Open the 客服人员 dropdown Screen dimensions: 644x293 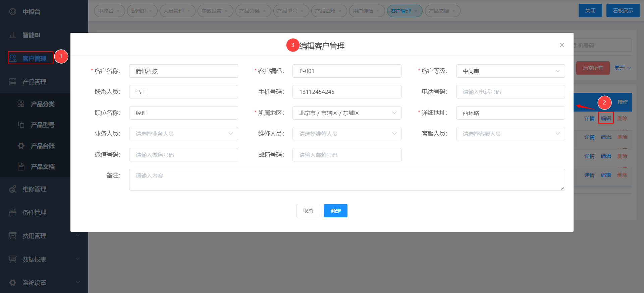[510, 134]
